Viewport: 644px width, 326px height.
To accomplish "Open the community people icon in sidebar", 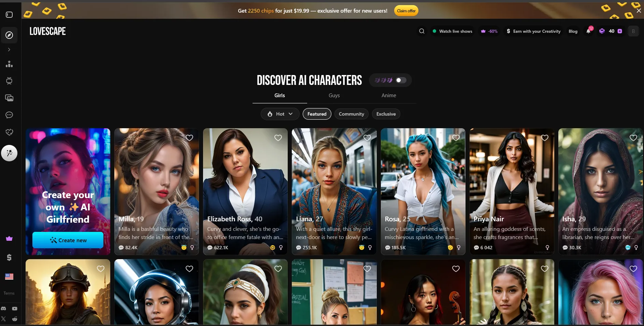I will [9, 64].
